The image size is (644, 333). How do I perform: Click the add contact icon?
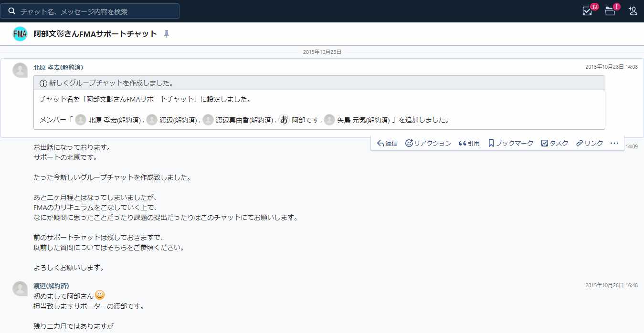point(633,11)
